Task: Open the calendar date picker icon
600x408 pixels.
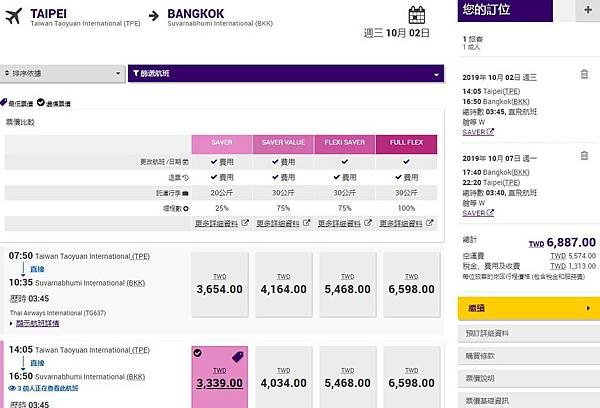Action: (x=417, y=15)
